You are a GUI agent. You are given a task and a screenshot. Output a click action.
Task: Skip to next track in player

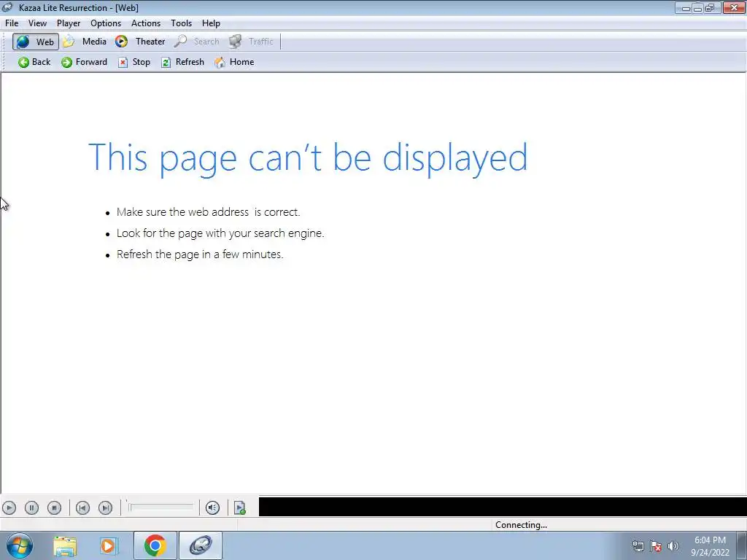[105, 508]
